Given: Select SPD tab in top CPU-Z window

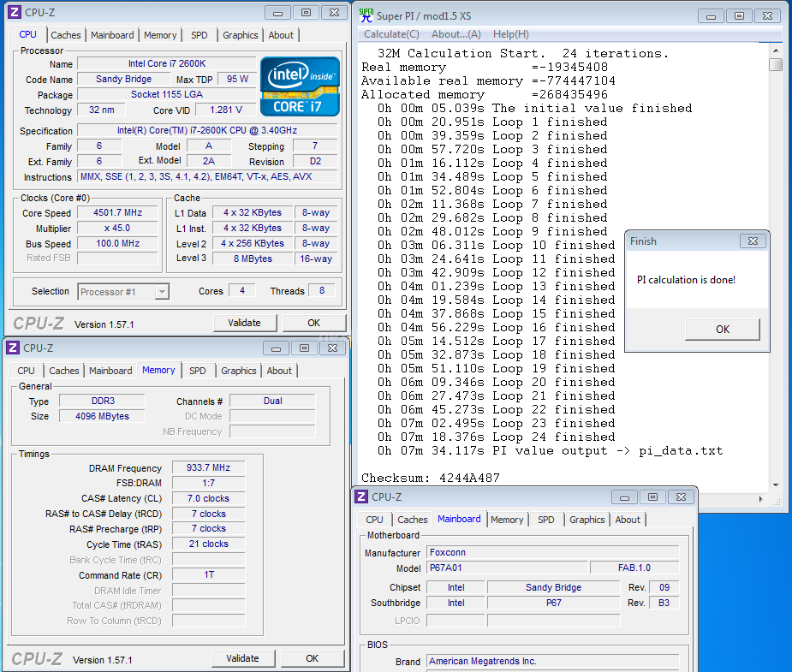Looking at the screenshot, I should click(199, 35).
